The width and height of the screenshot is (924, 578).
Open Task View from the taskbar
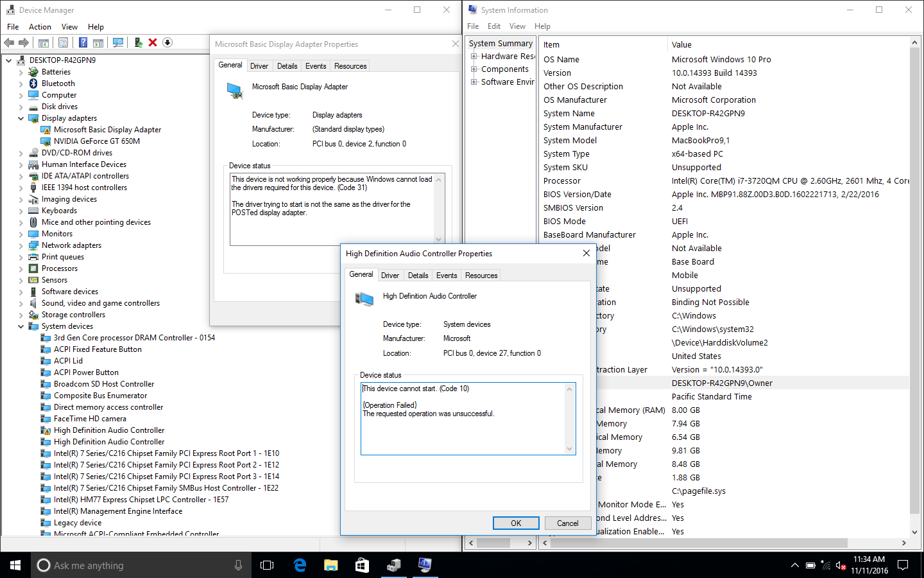click(267, 565)
